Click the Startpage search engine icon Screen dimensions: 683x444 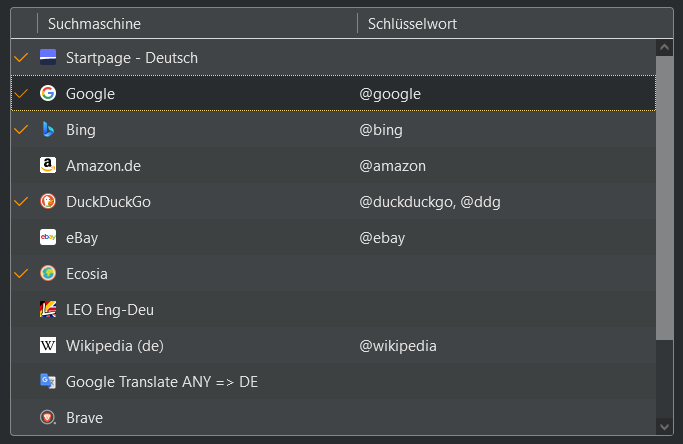[48, 57]
